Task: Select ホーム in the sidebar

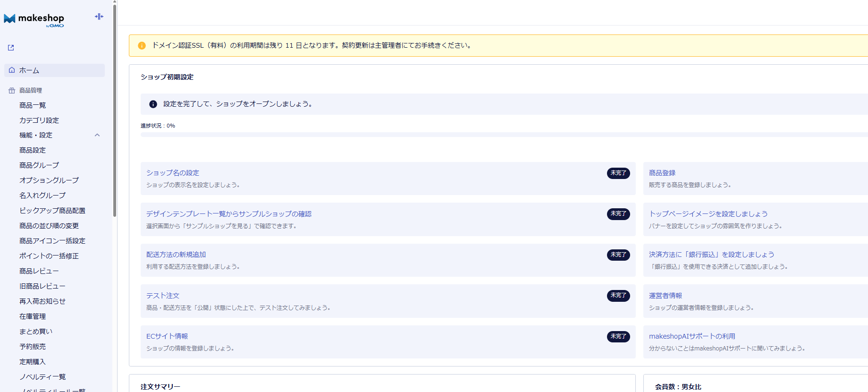Action: point(29,70)
